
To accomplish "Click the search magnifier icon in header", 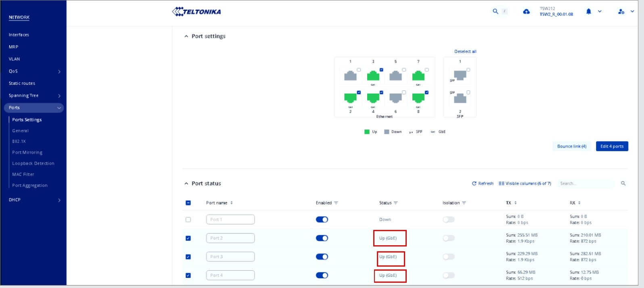I will coord(495,12).
